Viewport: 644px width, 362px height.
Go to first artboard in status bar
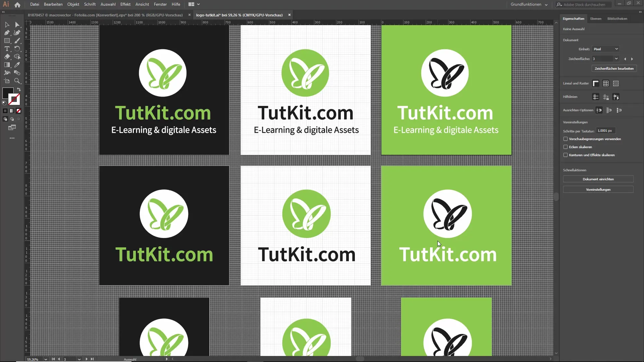tap(53, 359)
